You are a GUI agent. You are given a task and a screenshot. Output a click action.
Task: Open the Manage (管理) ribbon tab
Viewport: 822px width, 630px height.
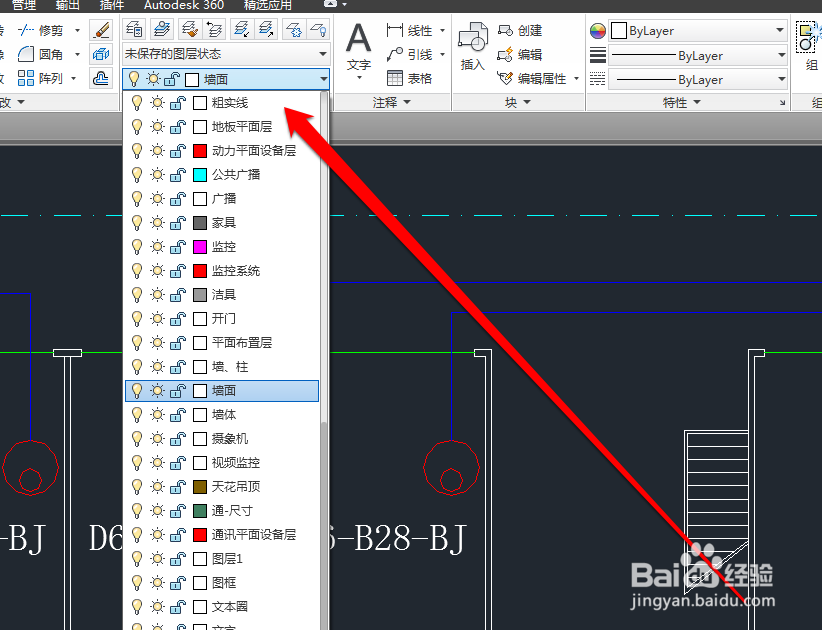pos(24,5)
